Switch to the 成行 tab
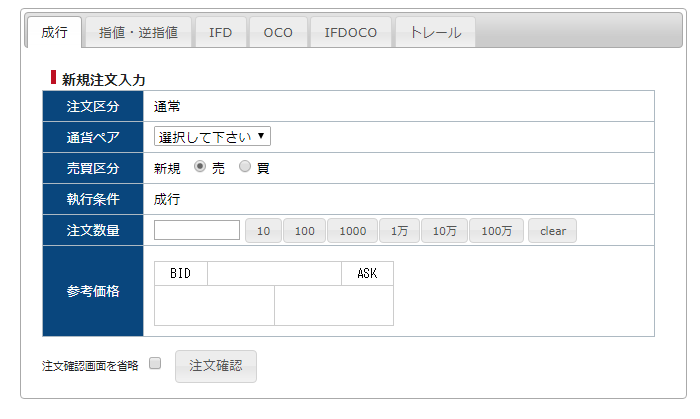 (x=54, y=32)
